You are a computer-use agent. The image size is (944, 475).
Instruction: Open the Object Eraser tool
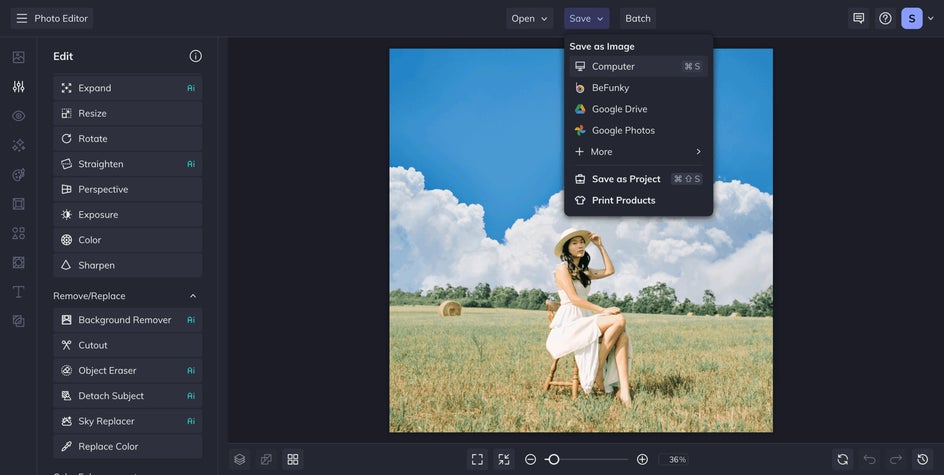(128, 370)
